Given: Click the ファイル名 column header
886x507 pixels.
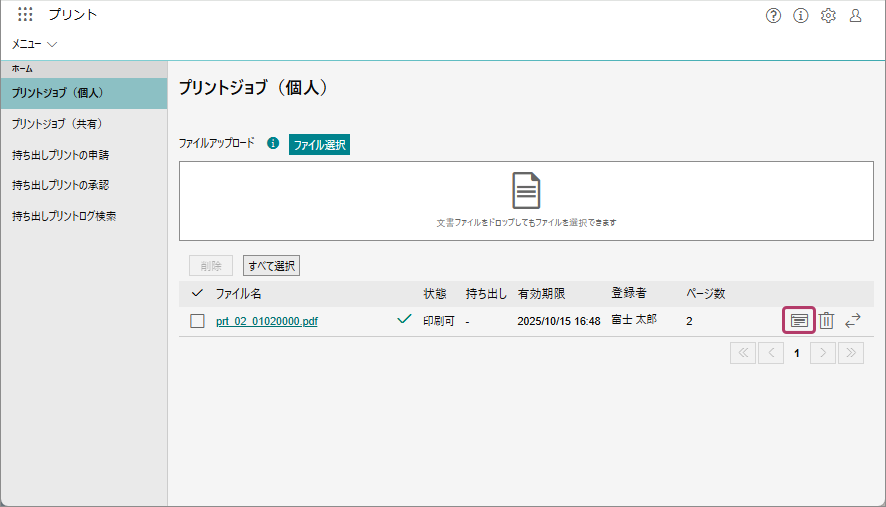Looking at the screenshot, I should 238,293.
